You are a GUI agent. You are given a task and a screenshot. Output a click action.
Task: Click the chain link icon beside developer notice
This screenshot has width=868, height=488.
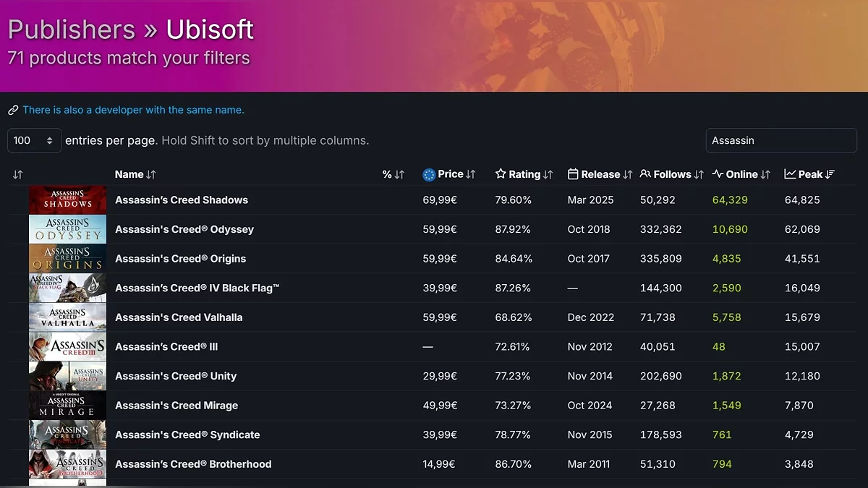13,111
